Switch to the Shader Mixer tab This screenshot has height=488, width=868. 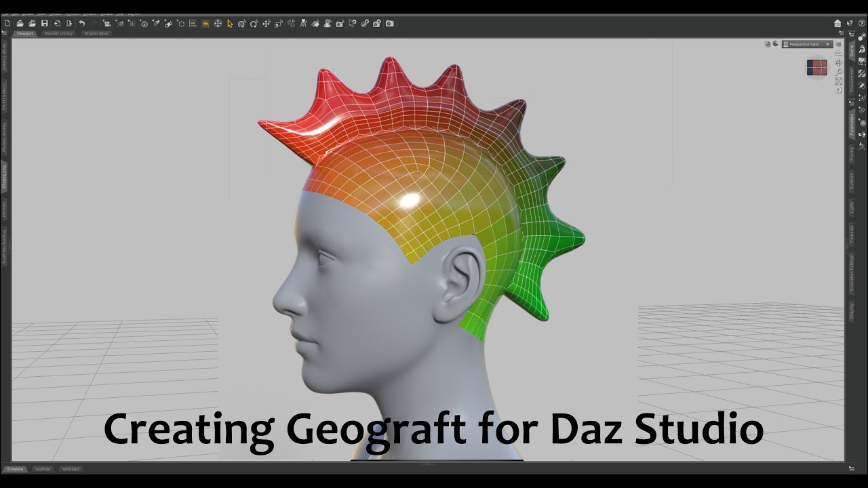(96, 33)
